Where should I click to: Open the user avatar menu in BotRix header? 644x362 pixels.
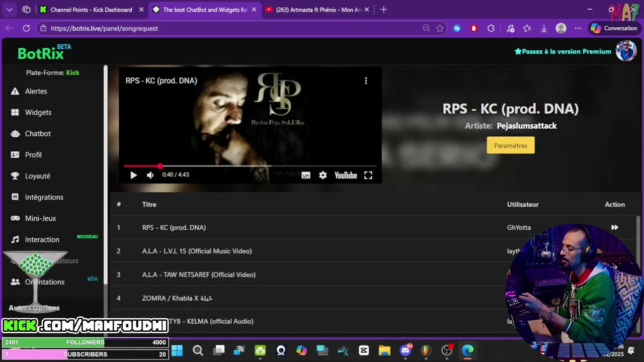pyautogui.click(x=626, y=51)
